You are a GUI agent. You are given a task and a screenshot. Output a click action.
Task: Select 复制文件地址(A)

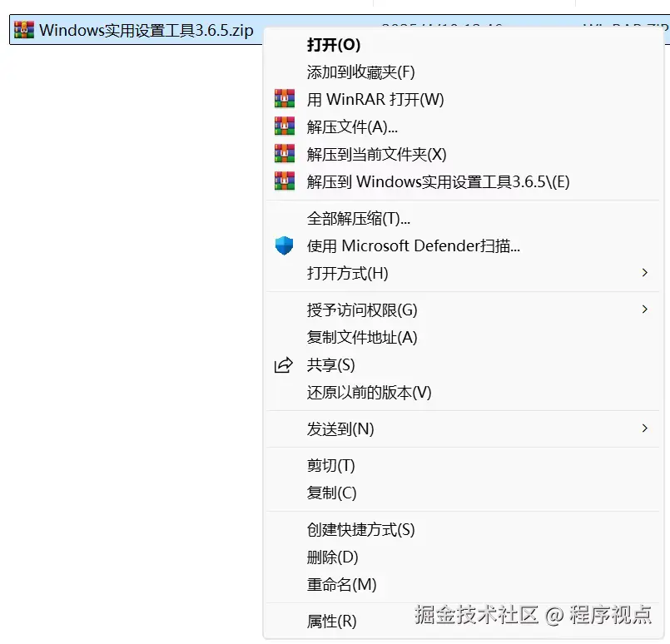(463, 337)
